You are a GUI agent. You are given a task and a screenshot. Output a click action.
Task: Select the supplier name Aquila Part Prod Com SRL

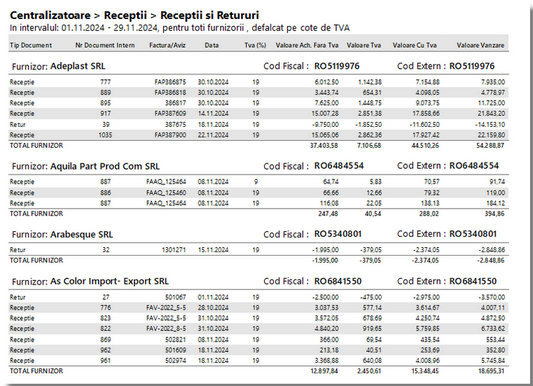[105, 166]
